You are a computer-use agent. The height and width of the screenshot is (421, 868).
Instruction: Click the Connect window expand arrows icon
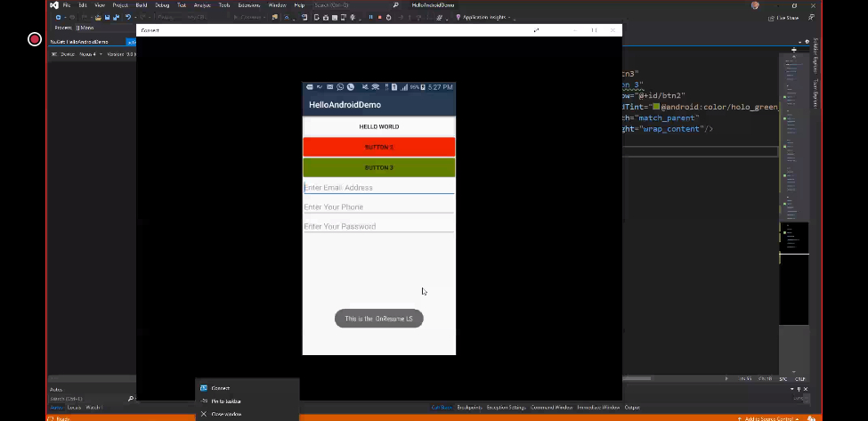coord(536,30)
